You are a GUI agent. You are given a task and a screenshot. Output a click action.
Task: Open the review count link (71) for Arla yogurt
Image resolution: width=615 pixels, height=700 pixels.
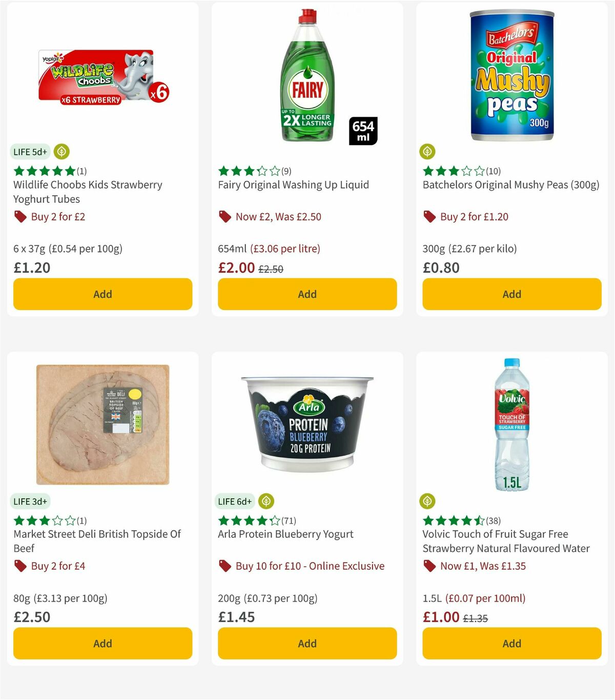coord(289,520)
